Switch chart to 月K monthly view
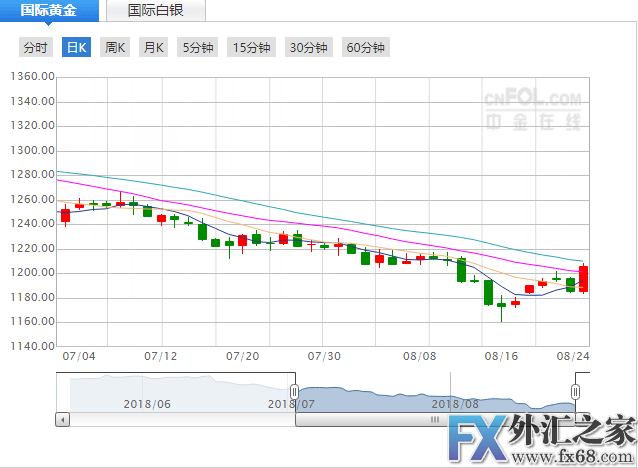The width and height of the screenshot is (638, 468). pyautogui.click(x=153, y=47)
